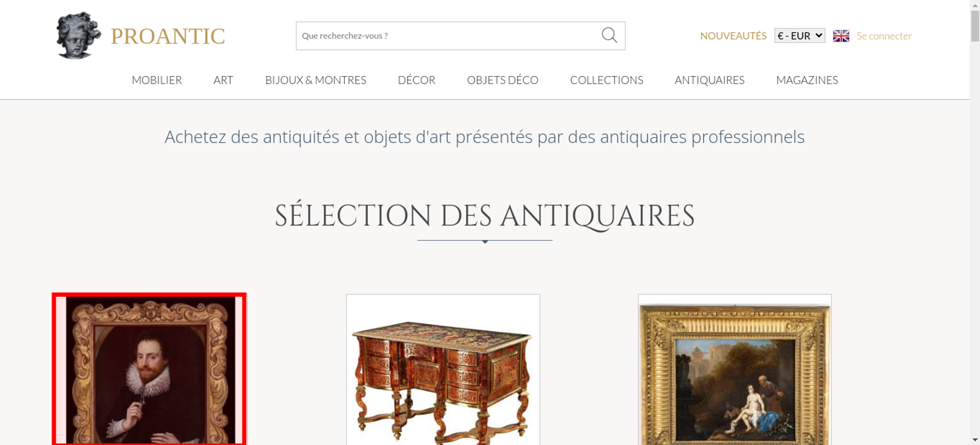Screen dimensions: 980x445
Task: Open the € - EUR currency dropdown
Action: 800,36
